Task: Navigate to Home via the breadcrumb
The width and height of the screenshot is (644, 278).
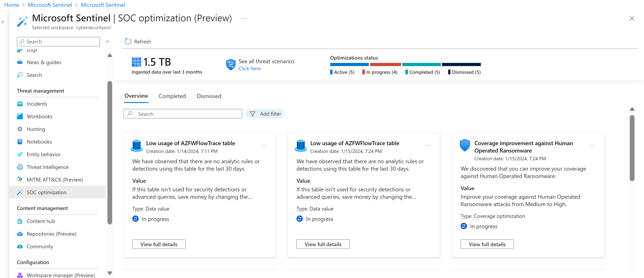Action: pos(11,5)
